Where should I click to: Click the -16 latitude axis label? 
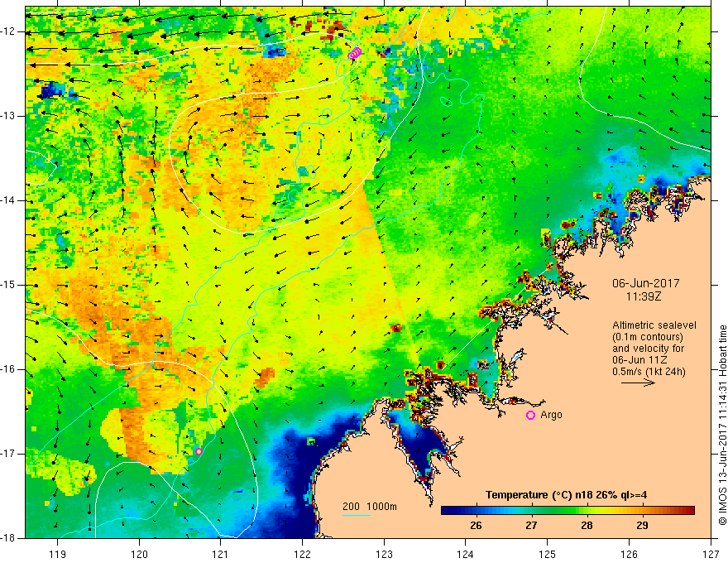click(8, 369)
